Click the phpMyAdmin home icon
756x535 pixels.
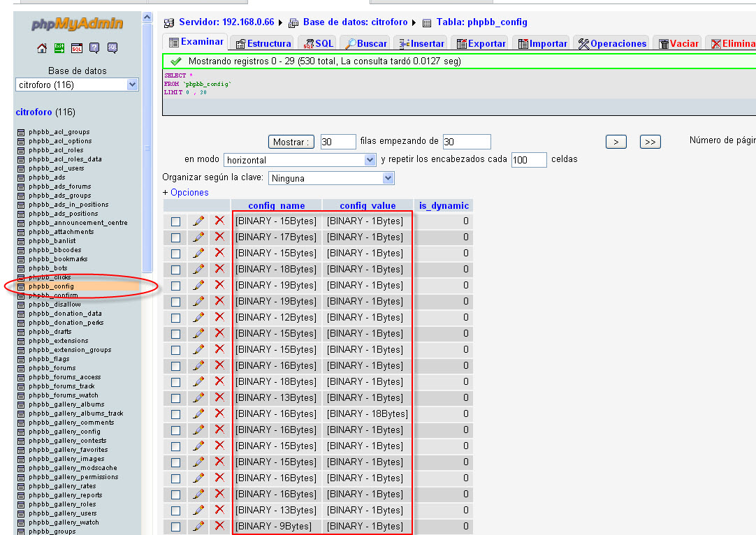coord(42,48)
